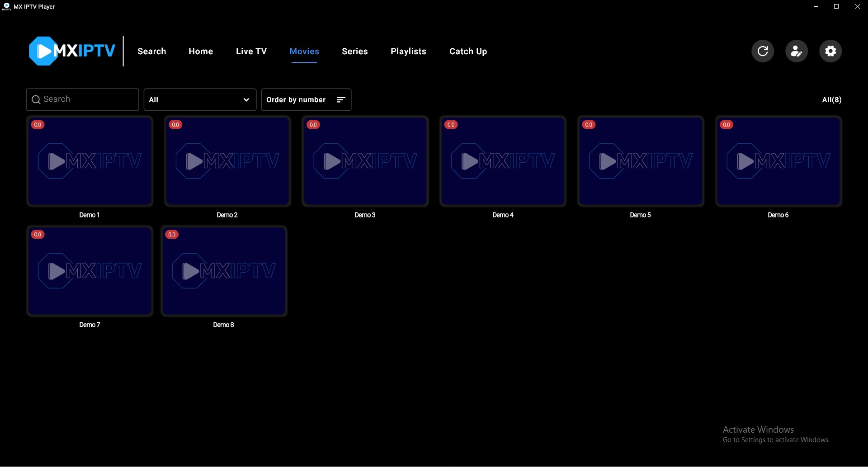Screen dimensions: 868x467
Task: Open the user profile edit icon
Action: (797, 51)
